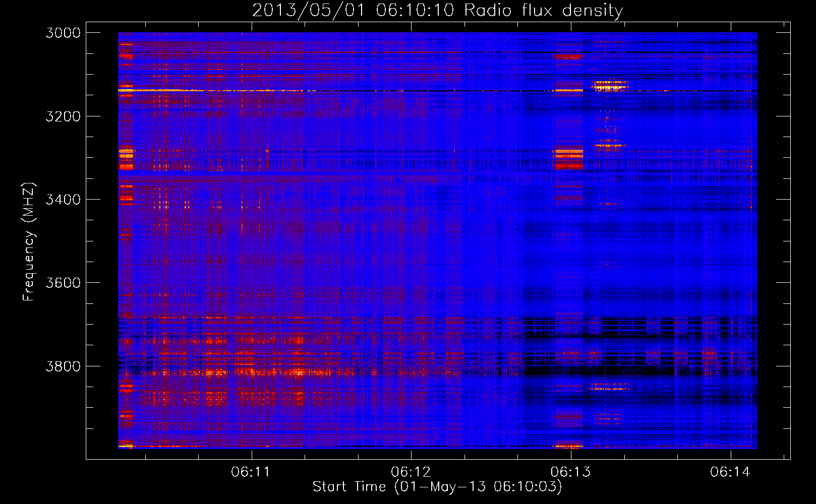
Task: Select the 3800 frequency tick label
Action: point(63,366)
